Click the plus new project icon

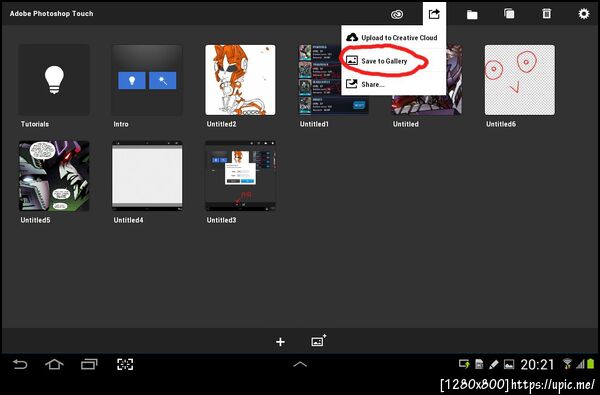pos(280,342)
